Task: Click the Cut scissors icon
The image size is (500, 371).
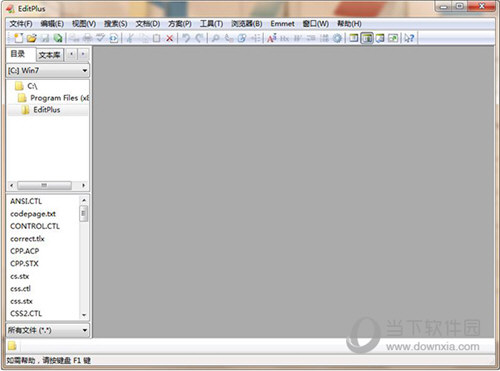Action: click(x=130, y=38)
